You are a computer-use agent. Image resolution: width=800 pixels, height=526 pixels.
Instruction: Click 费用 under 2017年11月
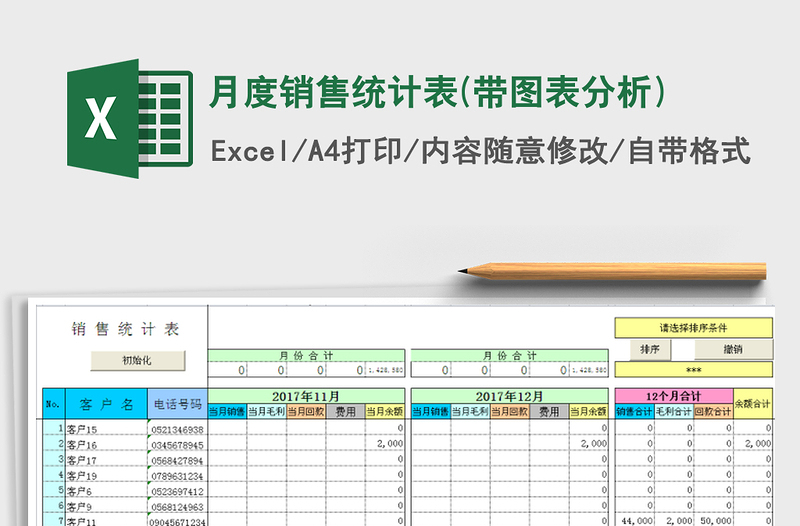345,411
